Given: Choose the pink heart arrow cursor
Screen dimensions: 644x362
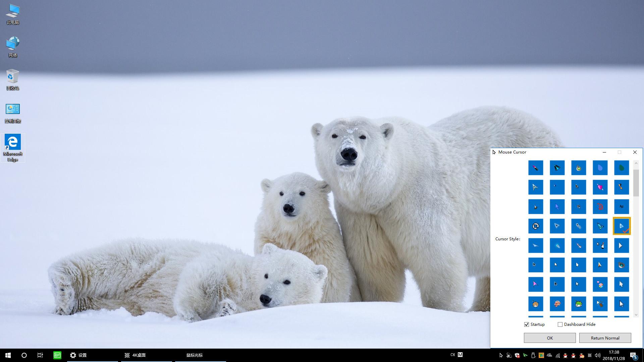Looking at the screenshot, I should (x=600, y=186).
